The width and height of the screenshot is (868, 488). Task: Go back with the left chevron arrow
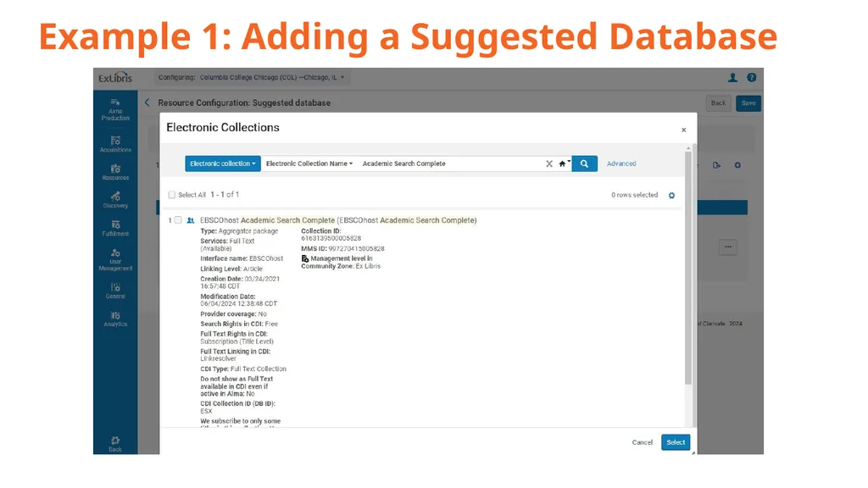click(147, 103)
